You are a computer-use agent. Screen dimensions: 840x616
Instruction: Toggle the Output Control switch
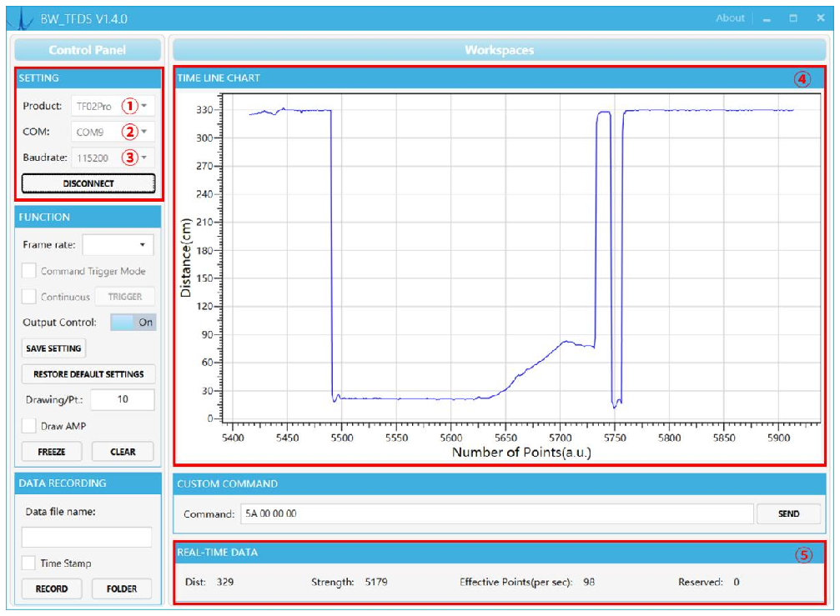[133, 323]
